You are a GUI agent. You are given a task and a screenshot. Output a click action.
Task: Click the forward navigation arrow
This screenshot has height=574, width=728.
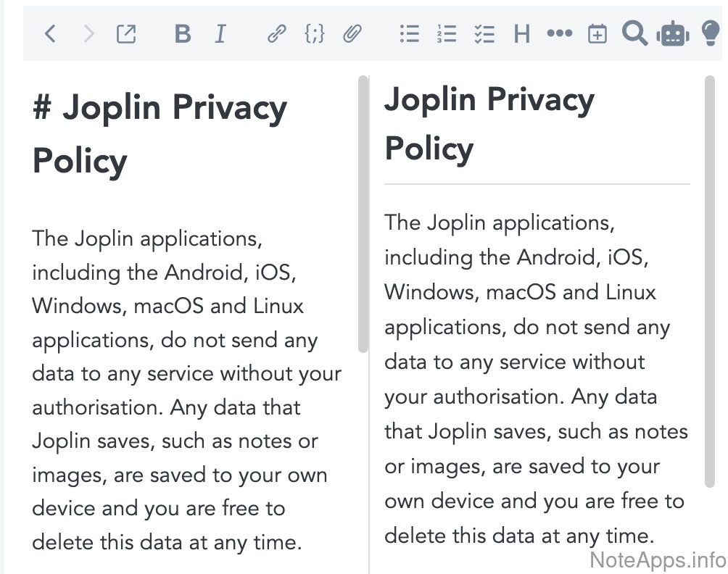[x=88, y=33]
